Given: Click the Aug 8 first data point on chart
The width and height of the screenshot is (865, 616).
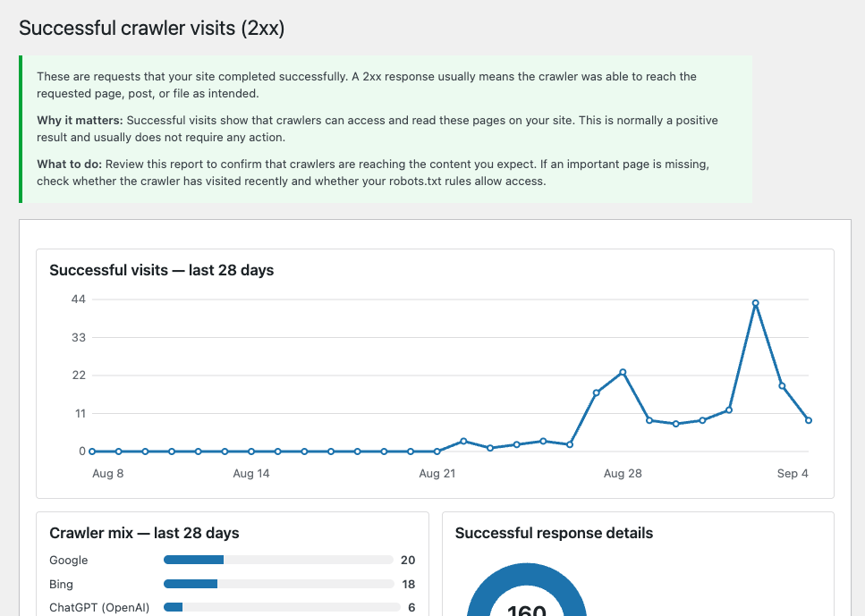Looking at the screenshot, I should coord(92,451).
